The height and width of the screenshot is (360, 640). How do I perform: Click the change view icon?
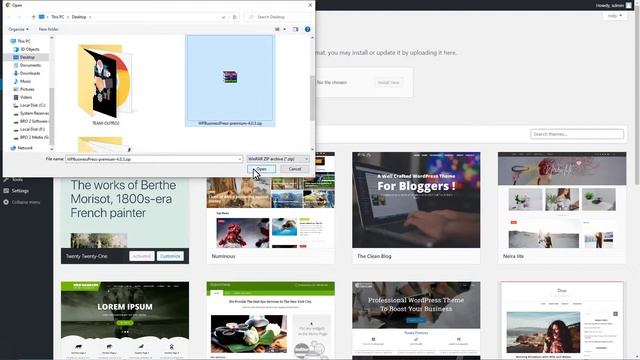pyautogui.click(x=277, y=29)
